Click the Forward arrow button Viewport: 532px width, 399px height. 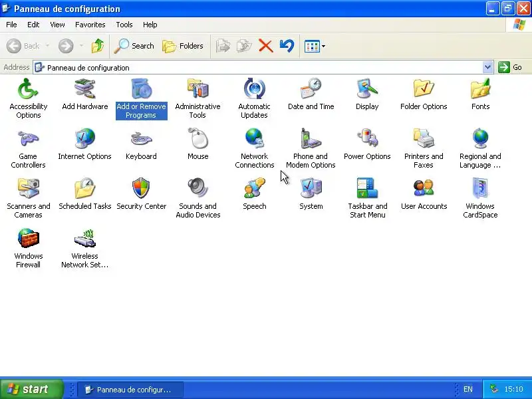click(x=66, y=46)
